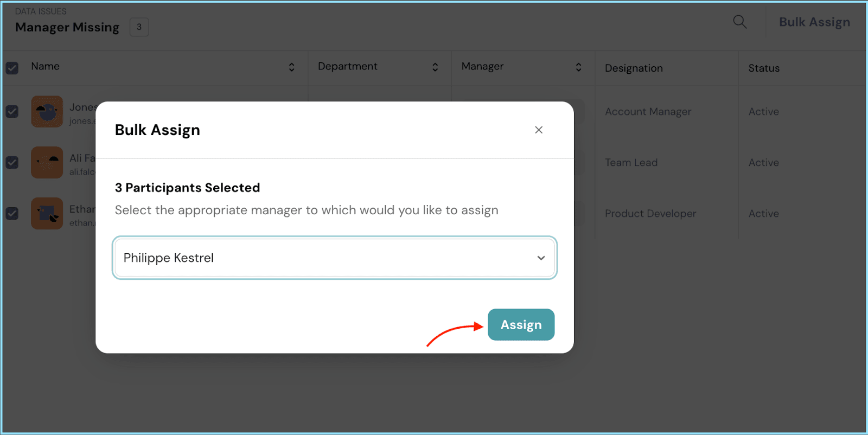Uncheck the Ethan row checkbox
The height and width of the screenshot is (435, 868).
tap(12, 214)
